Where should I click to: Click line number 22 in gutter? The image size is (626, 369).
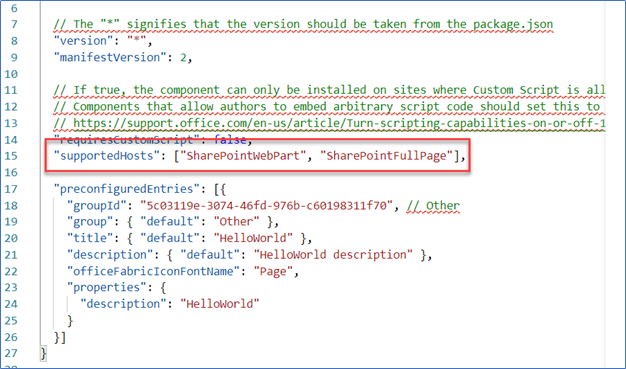pyautogui.click(x=11, y=272)
